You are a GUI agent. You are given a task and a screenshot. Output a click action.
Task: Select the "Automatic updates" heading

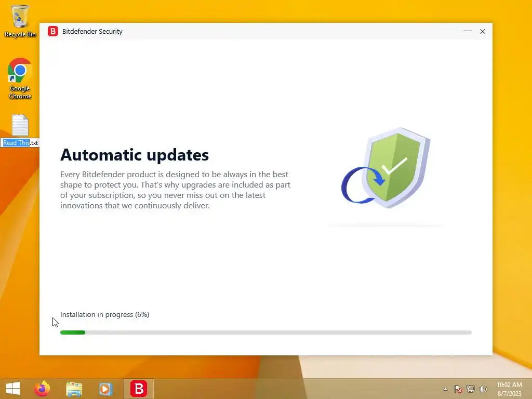[135, 155]
